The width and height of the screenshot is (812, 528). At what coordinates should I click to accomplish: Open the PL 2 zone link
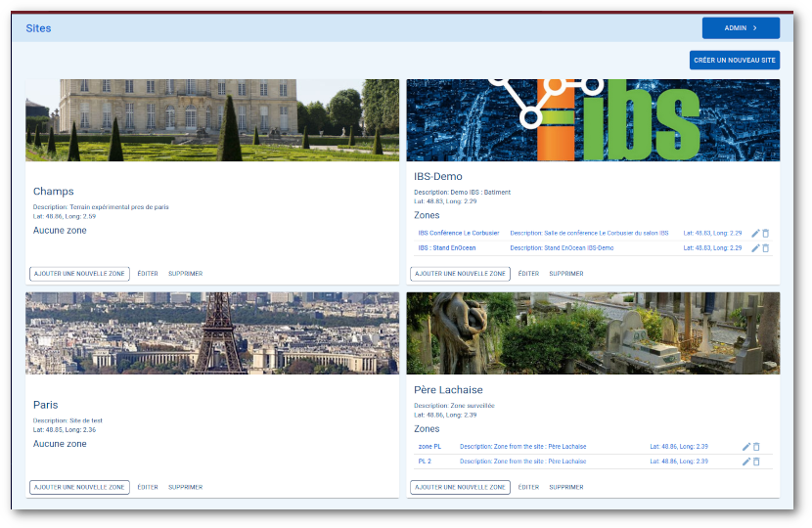[425, 462]
